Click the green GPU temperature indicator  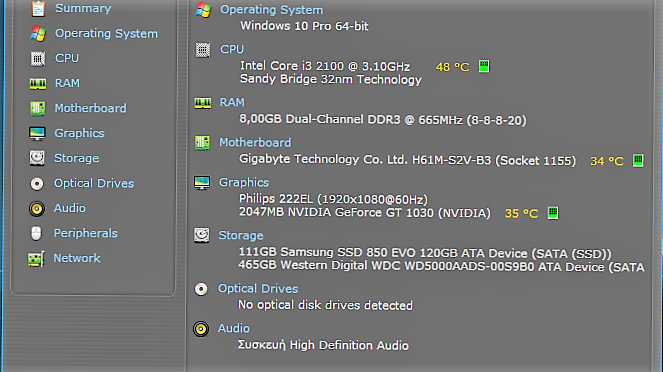click(553, 213)
